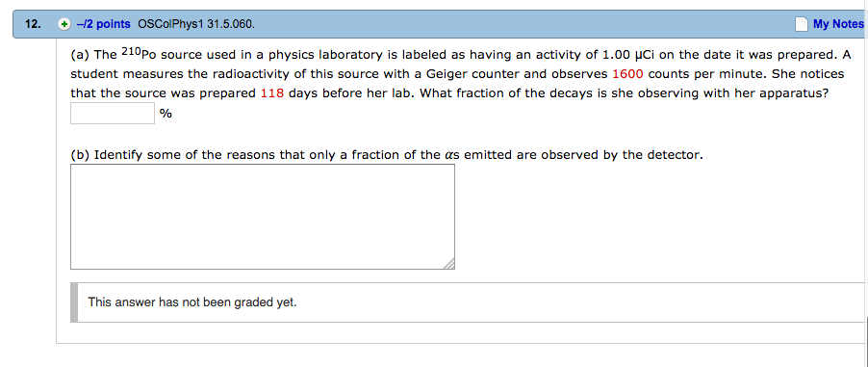Click the 210Po isotope symbol
The height and width of the screenshot is (367, 868).
click(139, 54)
